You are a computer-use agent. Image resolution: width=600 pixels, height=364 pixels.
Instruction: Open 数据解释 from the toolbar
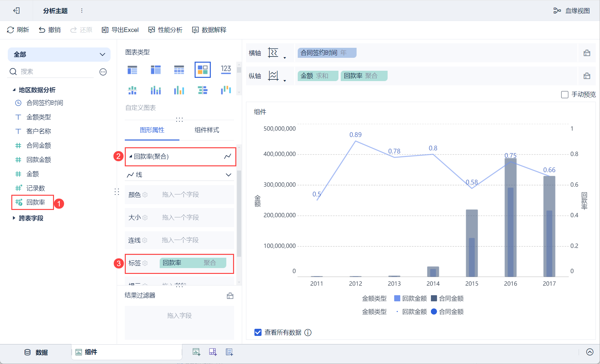tap(209, 30)
